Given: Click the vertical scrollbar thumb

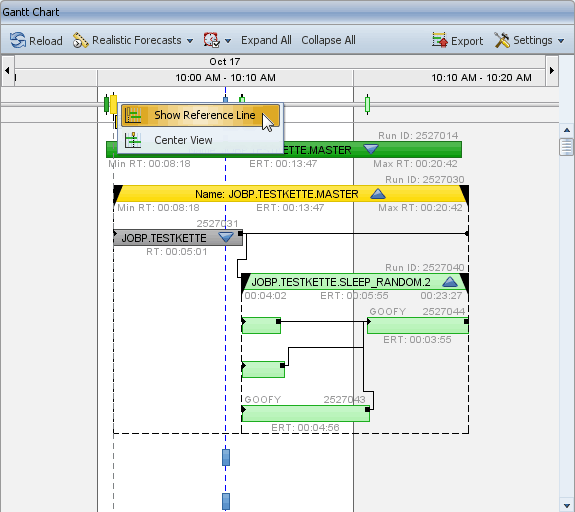Looking at the screenshot, I should point(567,147).
